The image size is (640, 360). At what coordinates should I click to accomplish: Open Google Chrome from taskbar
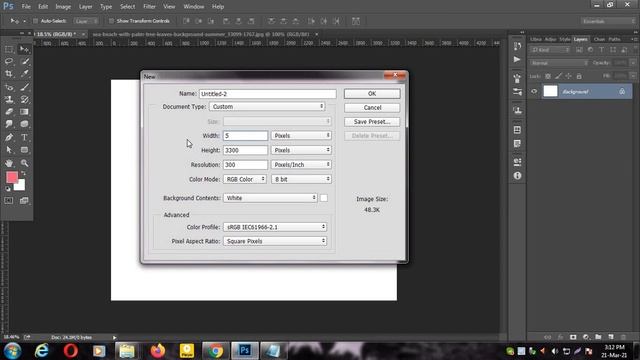[x=215, y=351]
